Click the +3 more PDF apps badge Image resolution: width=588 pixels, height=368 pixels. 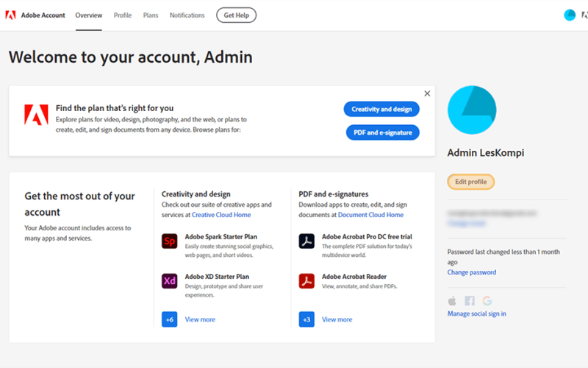tap(306, 319)
